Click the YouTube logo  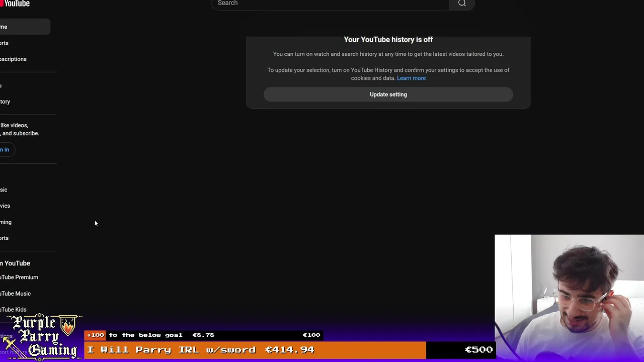pos(15,4)
